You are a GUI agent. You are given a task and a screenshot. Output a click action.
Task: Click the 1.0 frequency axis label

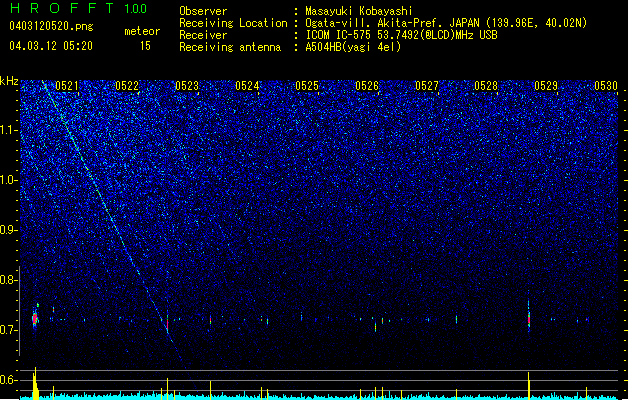point(8,180)
